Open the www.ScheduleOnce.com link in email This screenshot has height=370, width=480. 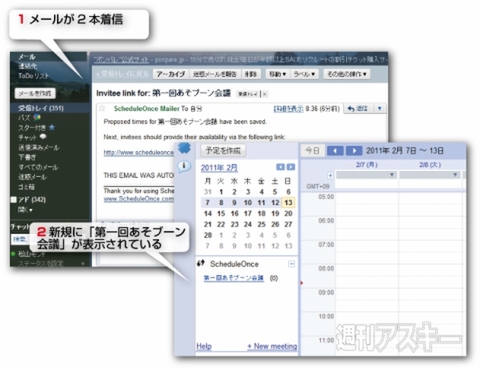tap(139, 199)
